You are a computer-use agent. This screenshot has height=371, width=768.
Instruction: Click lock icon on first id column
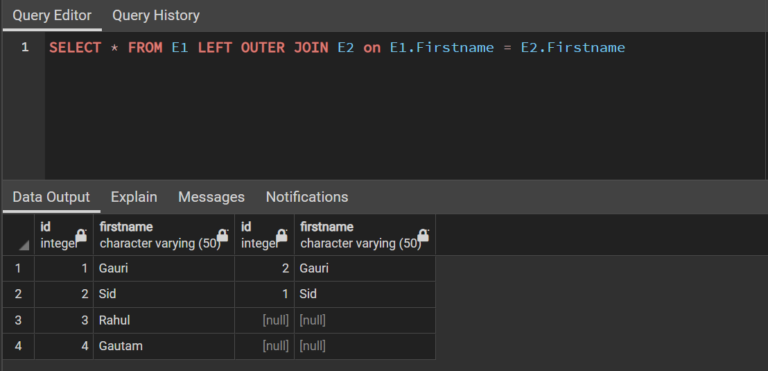tap(81, 235)
